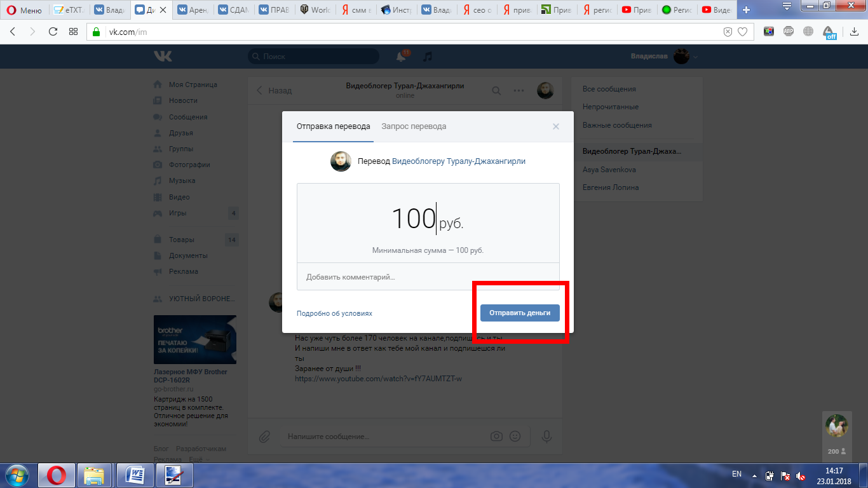
Task: Click the search magnifier in chat header
Action: point(496,91)
